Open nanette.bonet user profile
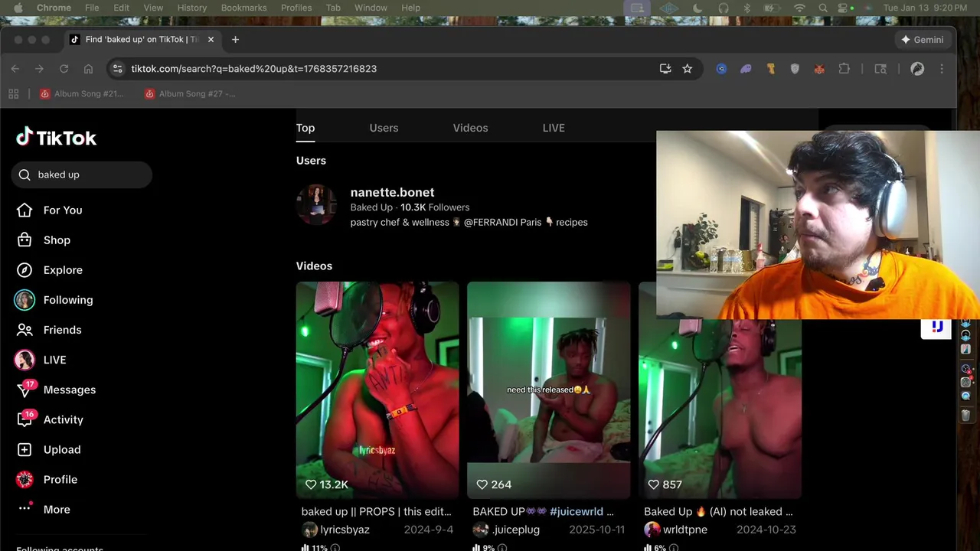Viewport: 980px width, 551px height. point(392,192)
